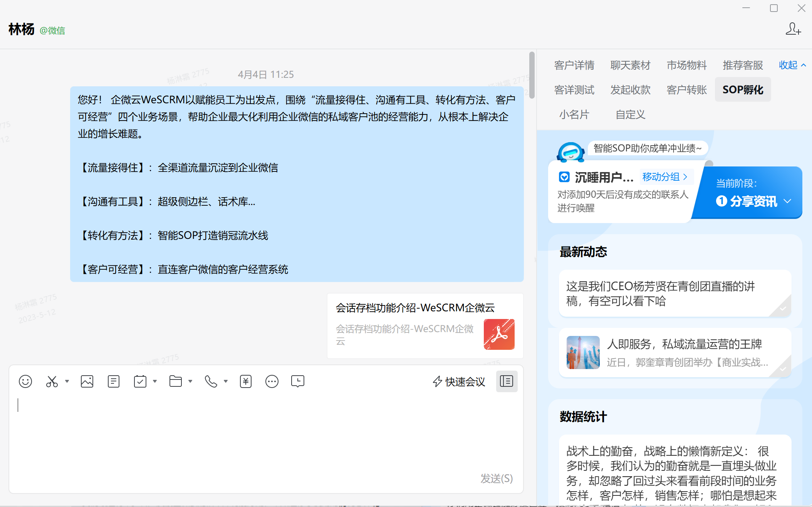
Task: Open the 自定义 tab
Action: [x=631, y=114]
